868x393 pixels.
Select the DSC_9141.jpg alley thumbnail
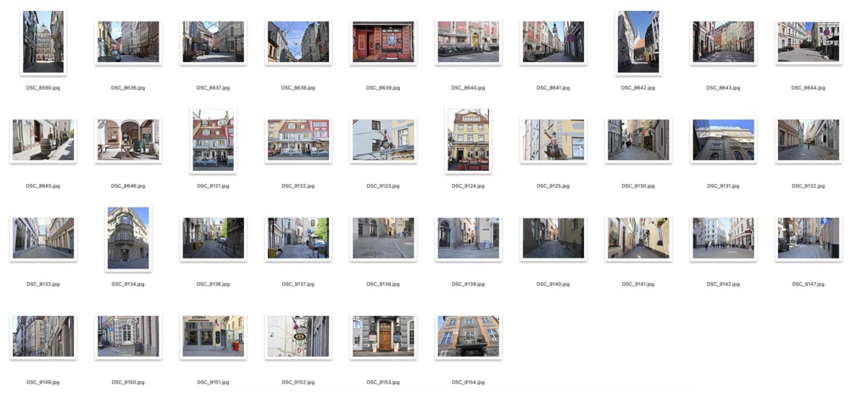[637, 238]
